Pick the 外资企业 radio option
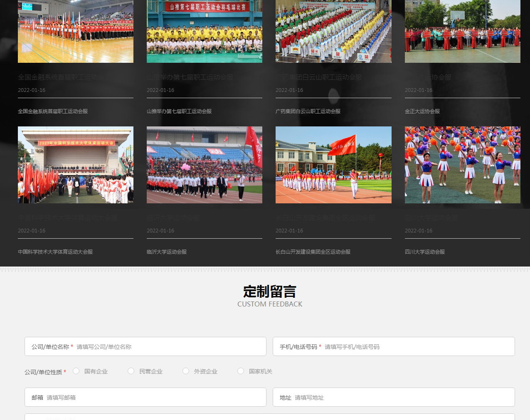Screen dimensions: 530x420 (186, 371)
